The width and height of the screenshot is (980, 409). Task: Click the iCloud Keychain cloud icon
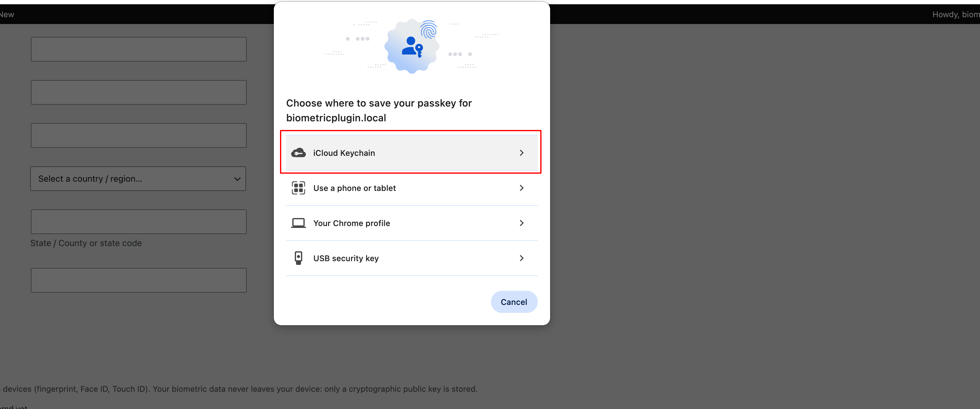coord(298,153)
